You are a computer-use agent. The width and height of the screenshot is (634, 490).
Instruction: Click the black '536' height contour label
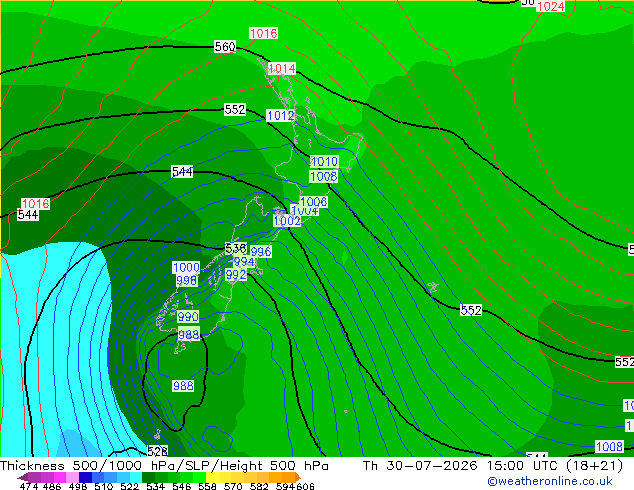coord(236,248)
